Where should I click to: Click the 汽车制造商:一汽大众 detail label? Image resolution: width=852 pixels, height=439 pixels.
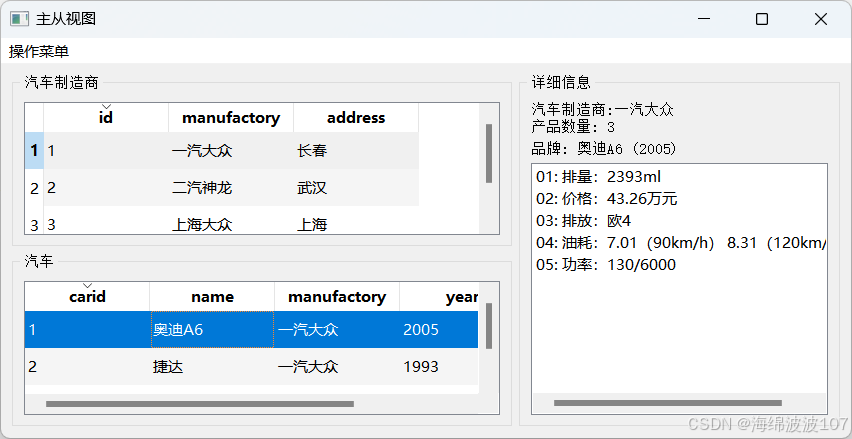tap(603, 110)
